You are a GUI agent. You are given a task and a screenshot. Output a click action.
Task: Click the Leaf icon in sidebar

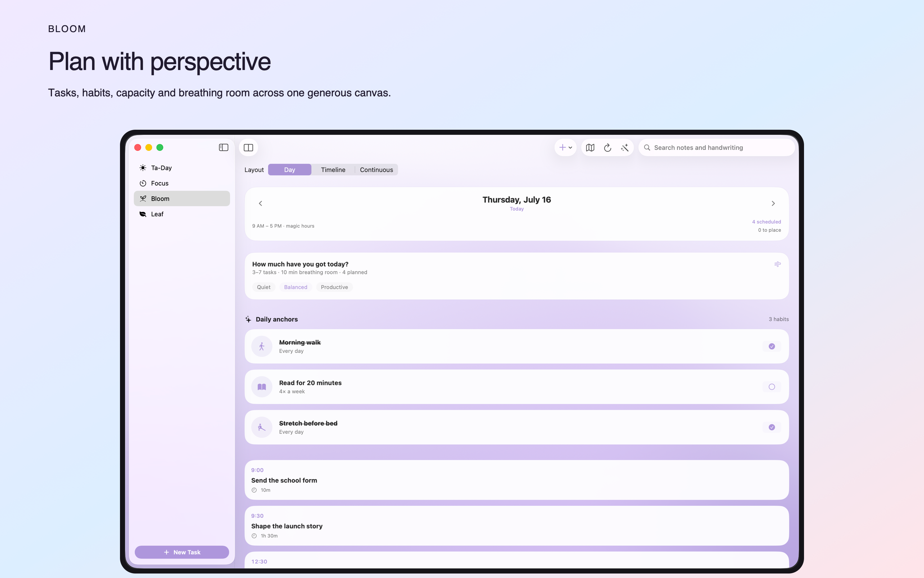coord(143,214)
